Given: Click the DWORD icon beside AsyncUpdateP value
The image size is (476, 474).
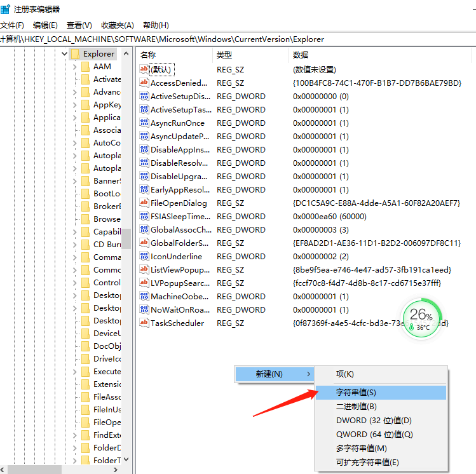Looking at the screenshot, I should pos(144,136).
